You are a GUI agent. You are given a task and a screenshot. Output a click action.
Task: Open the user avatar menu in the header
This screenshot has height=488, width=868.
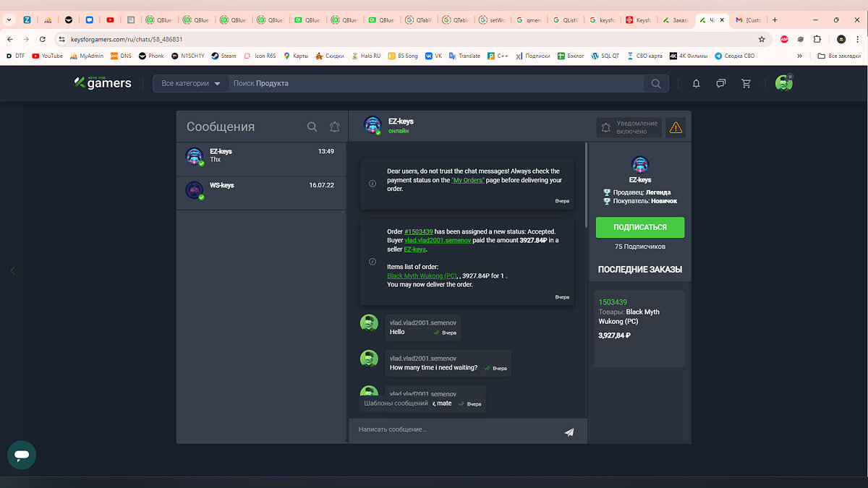783,83
